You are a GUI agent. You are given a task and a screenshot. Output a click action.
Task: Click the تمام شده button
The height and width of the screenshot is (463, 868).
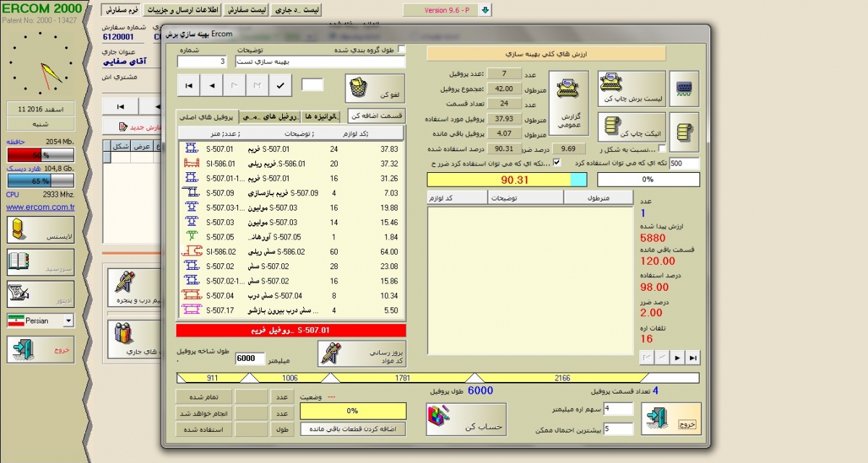204,397
